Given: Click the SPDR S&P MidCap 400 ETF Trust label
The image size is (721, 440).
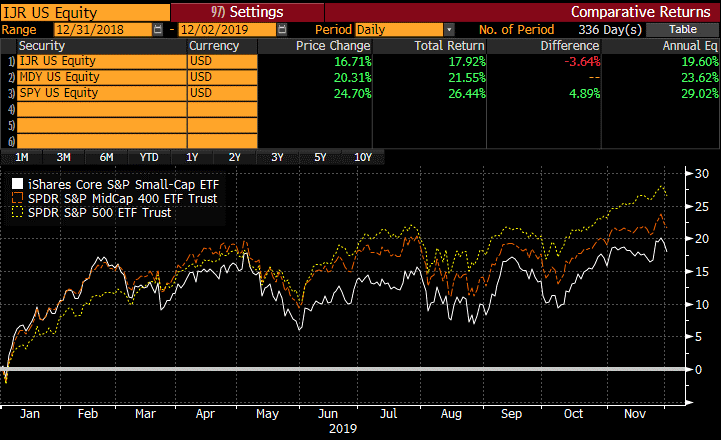Looking at the screenshot, I should pyautogui.click(x=122, y=199).
